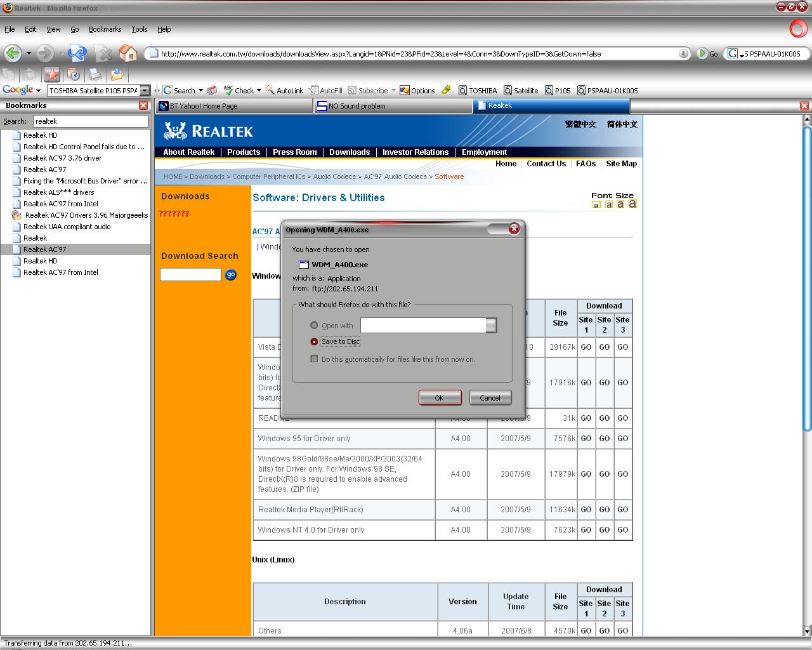Confirm the download with OK button

(440, 397)
